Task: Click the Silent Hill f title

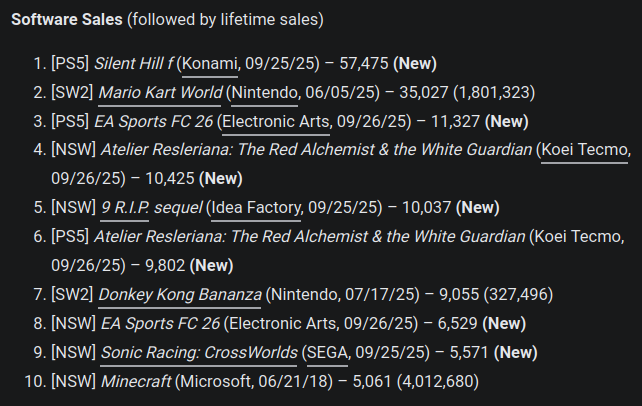Action: pos(135,64)
